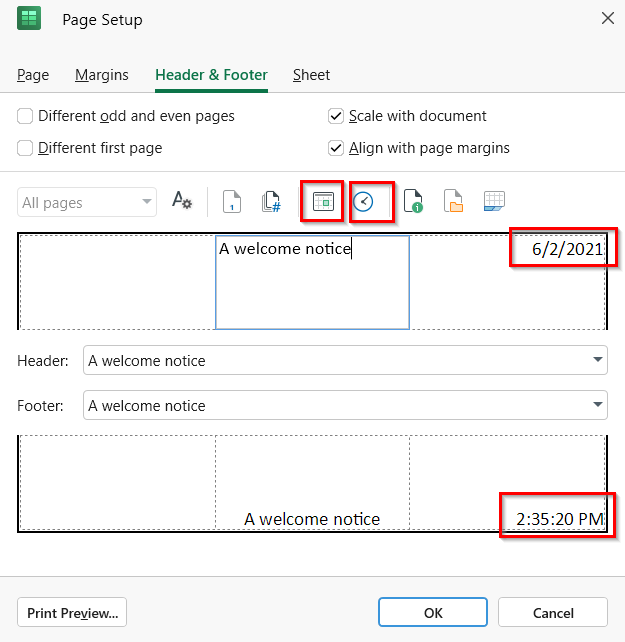Click the Print Preview button
The image size is (625, 642).
[x=72, y=613]
